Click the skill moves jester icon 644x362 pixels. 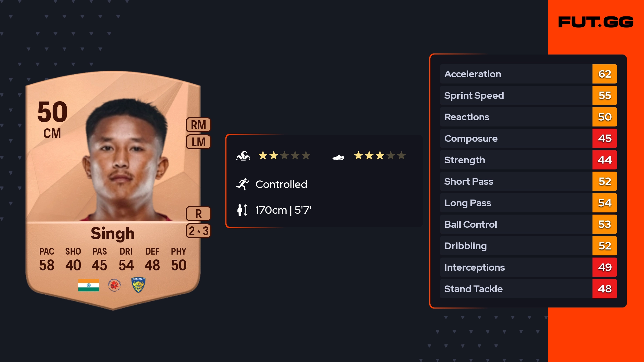pos(243,156)
